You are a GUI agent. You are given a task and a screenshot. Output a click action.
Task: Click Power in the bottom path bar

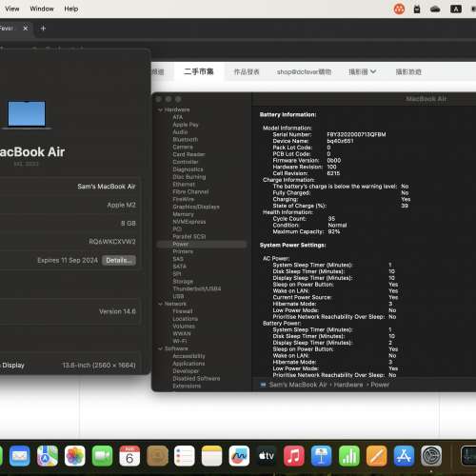tap(380, 385)
